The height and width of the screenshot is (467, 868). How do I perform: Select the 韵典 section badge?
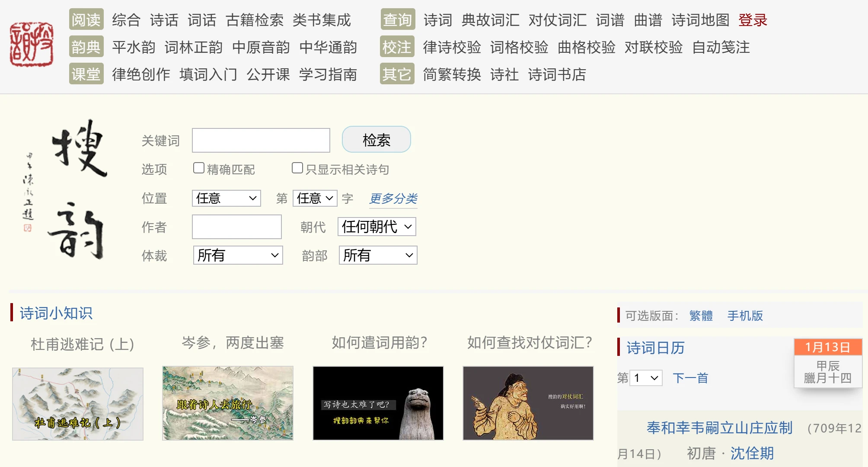[x=86, y=47]
